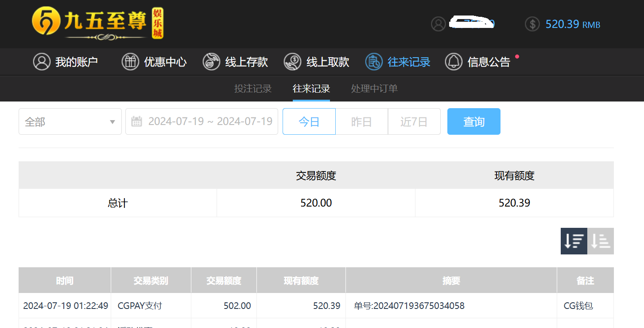Choose the 昨日 date filter
This screenshot has height=328, width=644.
point(361,121)
